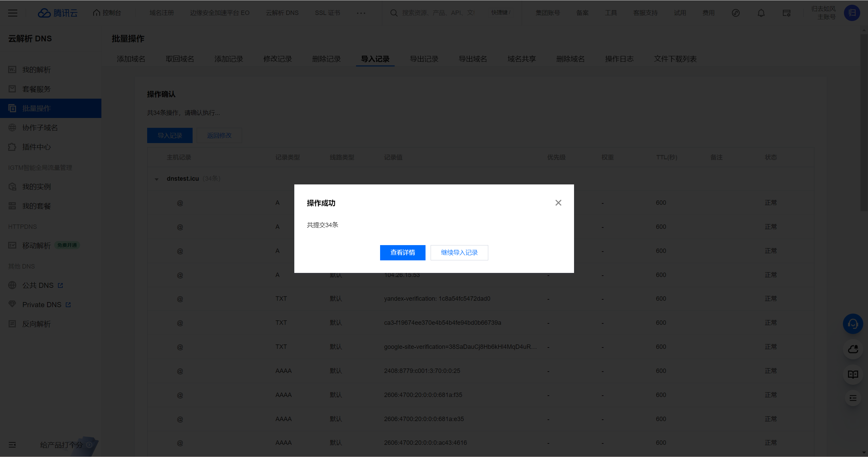
Task: Open the documentation book floating icon
Action: click(853, 374)
